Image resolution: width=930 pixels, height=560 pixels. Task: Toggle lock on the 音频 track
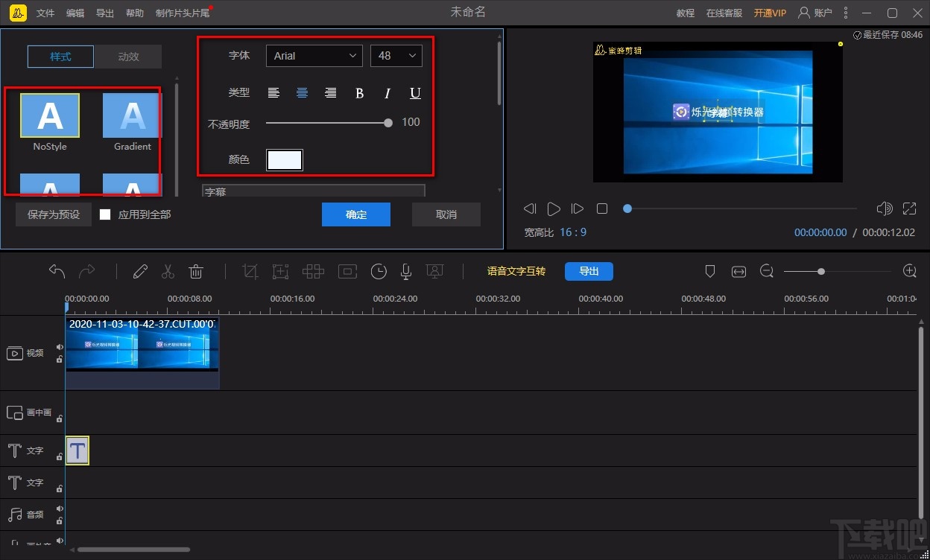click(60, 521)
